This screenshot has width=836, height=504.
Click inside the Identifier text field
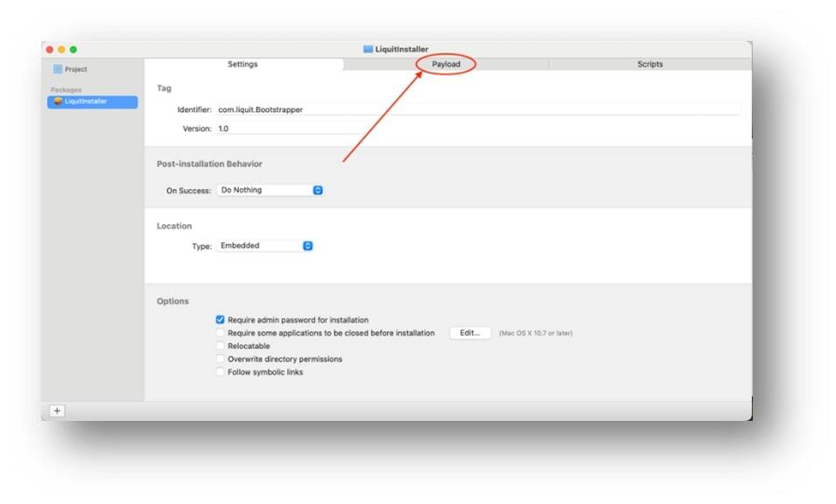[x=350, y=110]
